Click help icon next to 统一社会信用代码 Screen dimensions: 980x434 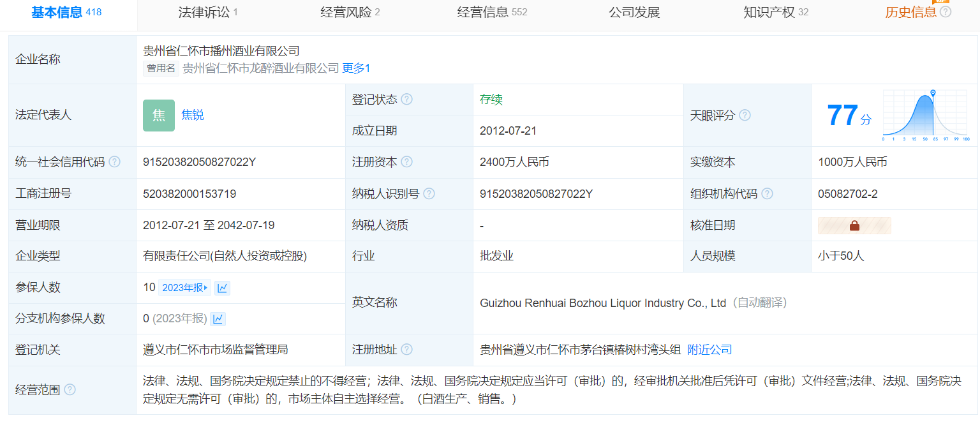click(x=114, y=162)
